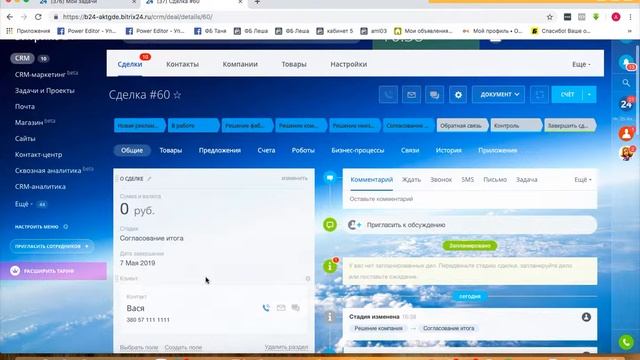This screenshot has height=360, width=640.
Task: Click the expand square icon next to Документ
Action: [539, 95]
